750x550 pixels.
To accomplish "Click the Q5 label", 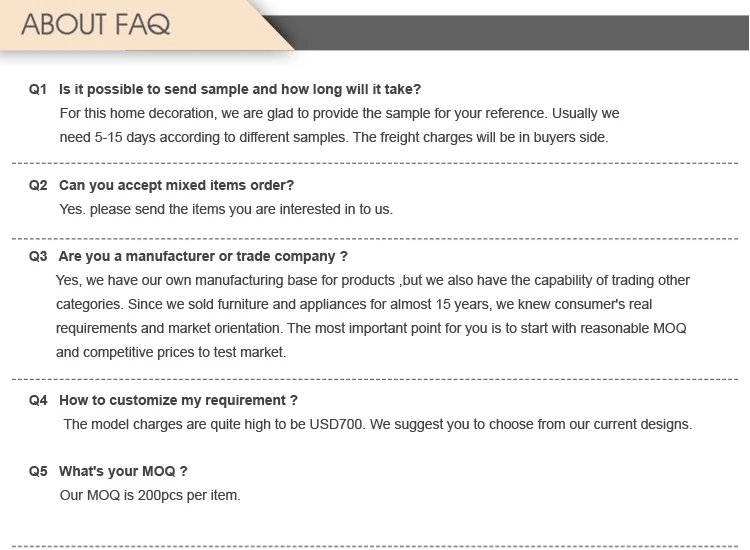I will pyautogui.click(x=38, y=471).
